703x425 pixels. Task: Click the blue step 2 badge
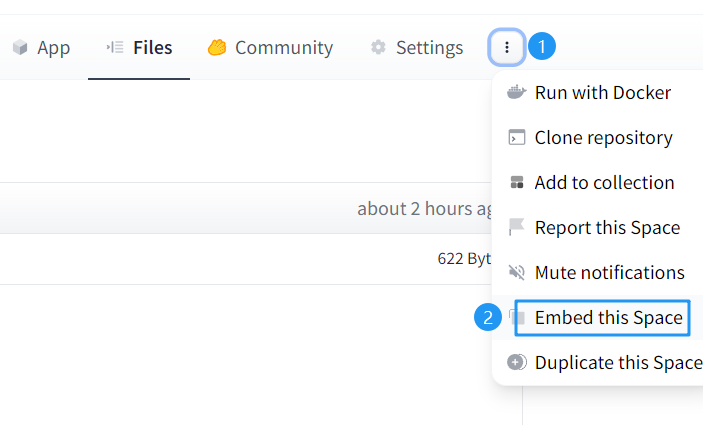pos(488,318)
